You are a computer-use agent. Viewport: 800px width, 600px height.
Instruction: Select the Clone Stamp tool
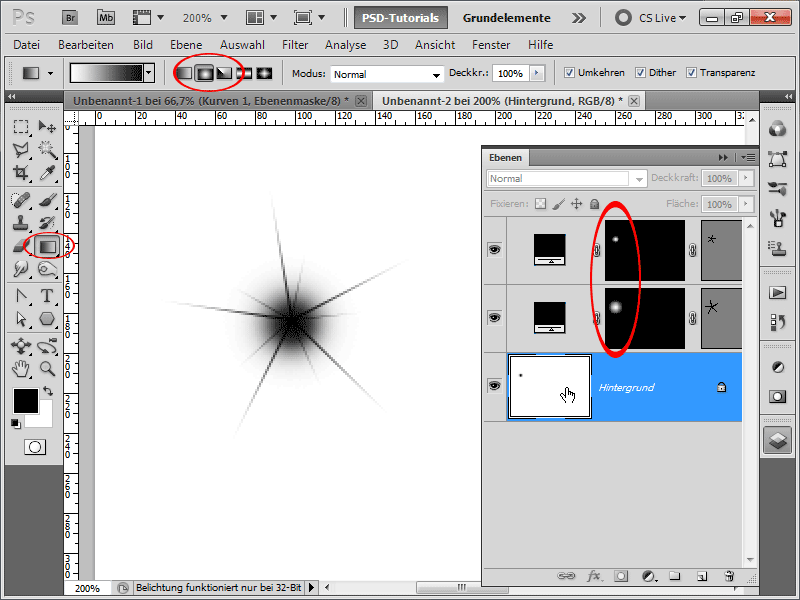pyautogui.click(x=21, y=223)
